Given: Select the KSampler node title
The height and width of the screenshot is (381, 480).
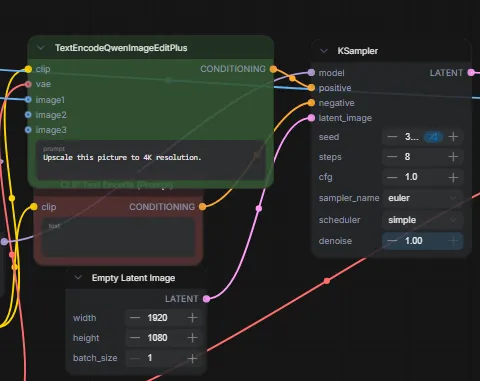Looking at the screenshot, I should (358, 51).
